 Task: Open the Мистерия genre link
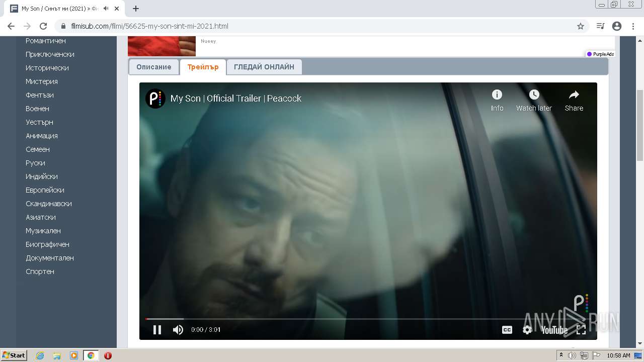tap(42, 81)
